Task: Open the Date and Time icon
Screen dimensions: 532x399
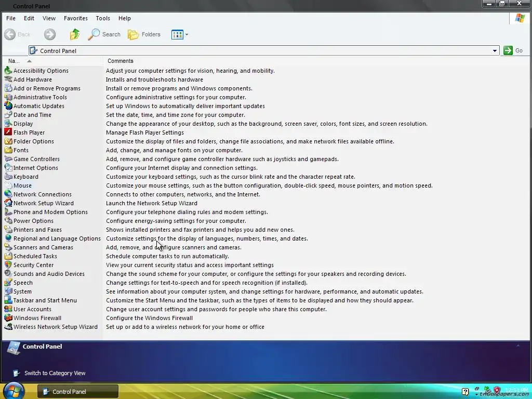Action: tap(8, 115)
